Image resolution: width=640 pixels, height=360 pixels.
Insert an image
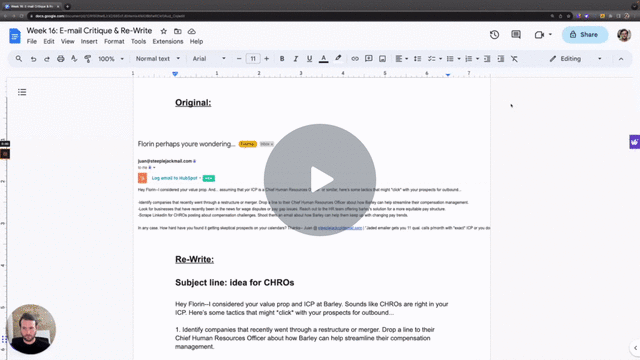pos(382,59)
